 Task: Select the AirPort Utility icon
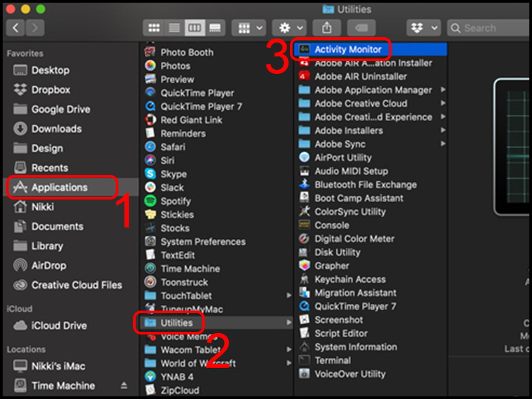click(x=305, y=158)
